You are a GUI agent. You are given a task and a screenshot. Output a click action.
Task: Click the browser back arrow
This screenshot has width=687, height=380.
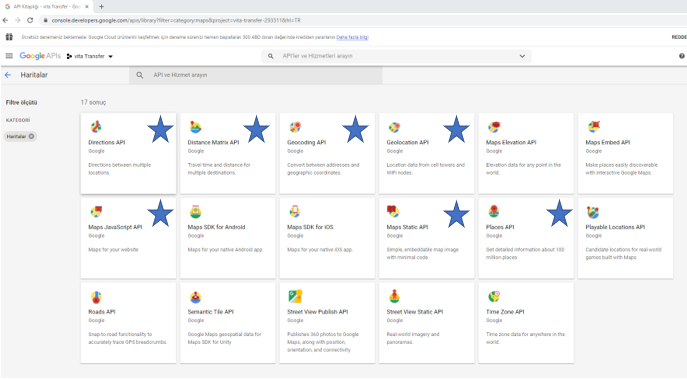click(x=5, y=20)
